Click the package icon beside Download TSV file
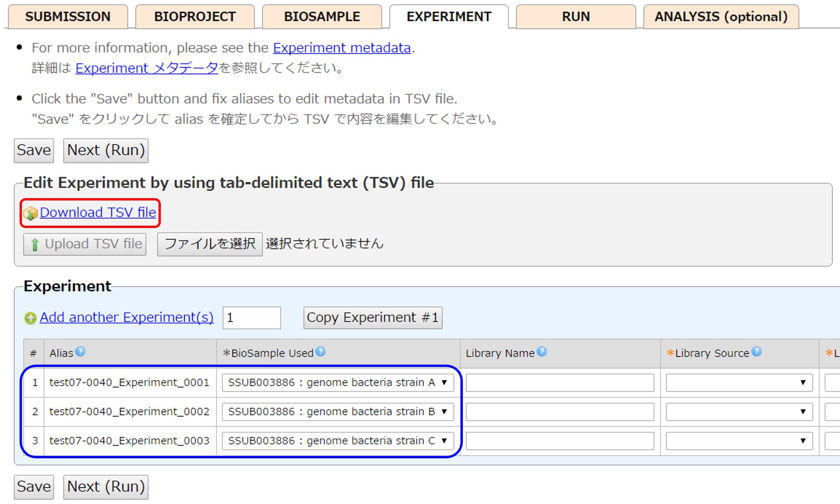Image resolution: width=840 pixels, height=504 pixels. coord(31,213)
